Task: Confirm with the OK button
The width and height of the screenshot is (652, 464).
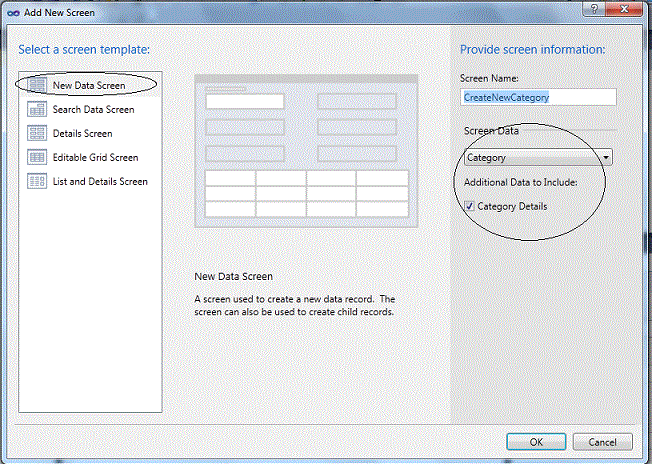Action: tap(536, 442)
